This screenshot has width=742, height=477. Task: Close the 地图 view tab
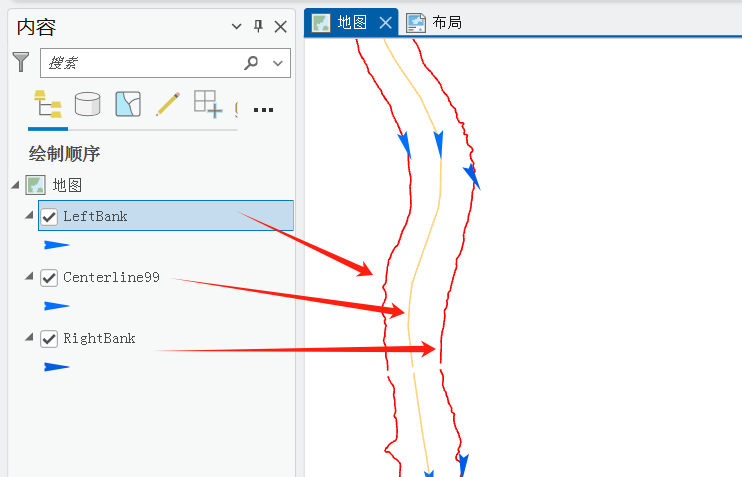386,22
